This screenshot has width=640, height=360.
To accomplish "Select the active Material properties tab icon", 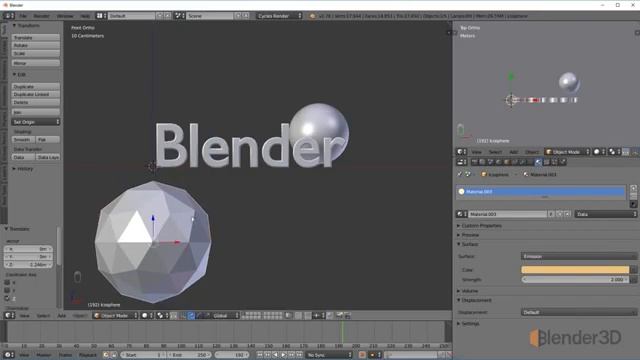I will point(538,162).
